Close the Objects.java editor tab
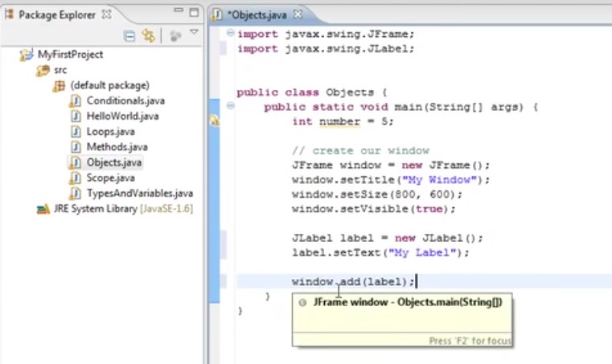 coord(298,14)
